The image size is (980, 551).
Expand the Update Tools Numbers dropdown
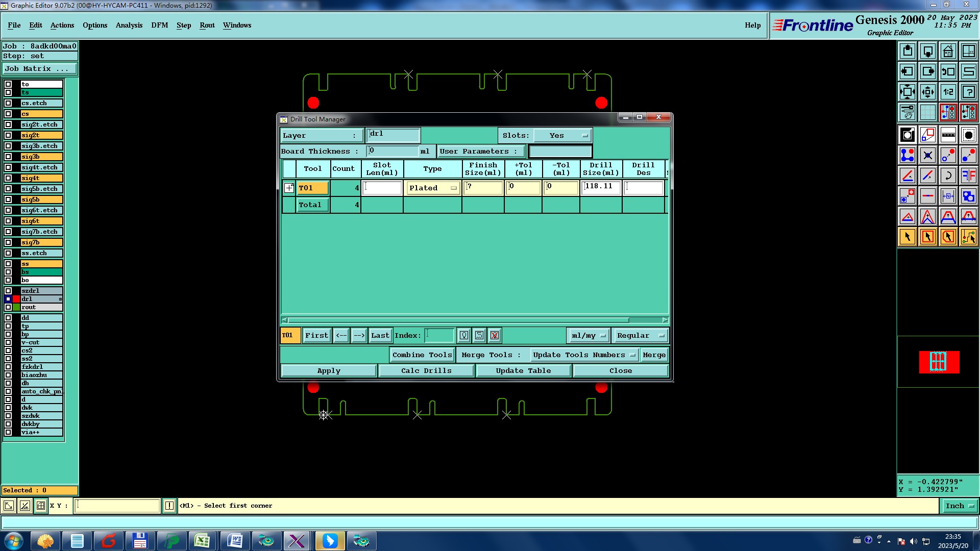pos(584,355)
